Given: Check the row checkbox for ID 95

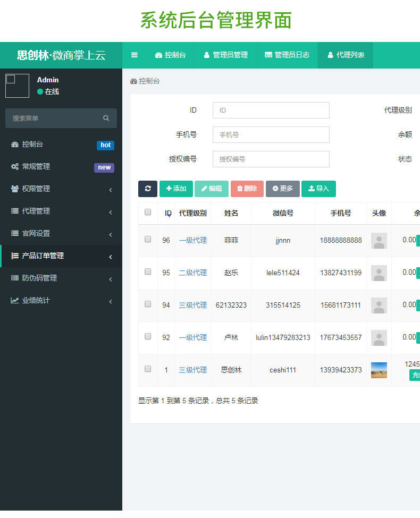Looking at the screenshot, I should click(x=148, y=271).
